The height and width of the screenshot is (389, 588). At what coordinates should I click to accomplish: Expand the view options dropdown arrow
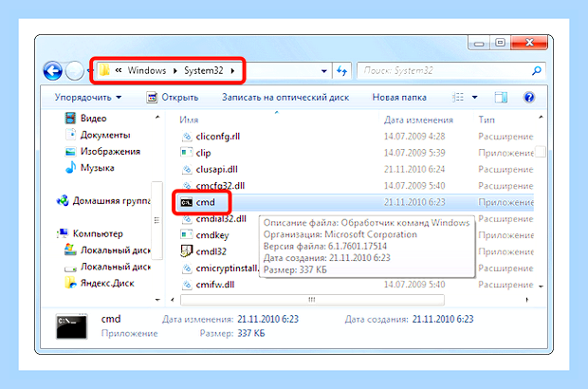(474, 98)
